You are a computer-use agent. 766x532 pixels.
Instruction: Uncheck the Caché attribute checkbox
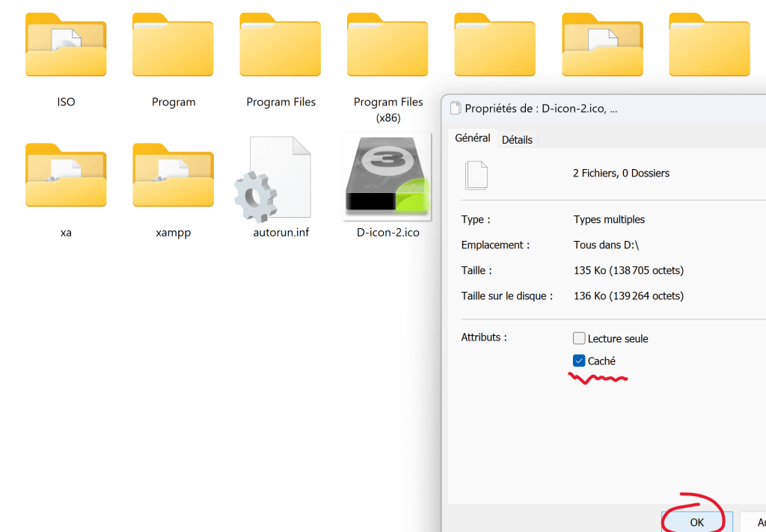point(578,361)
